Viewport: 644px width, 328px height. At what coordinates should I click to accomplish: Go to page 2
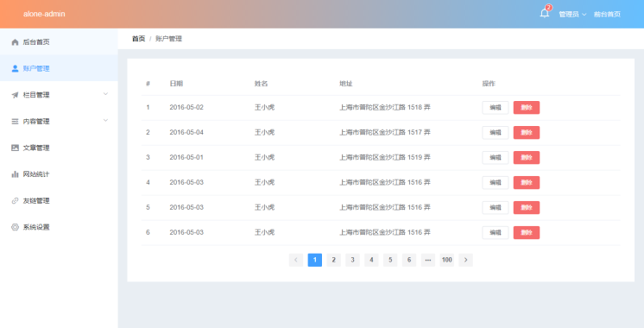(333, 260)
